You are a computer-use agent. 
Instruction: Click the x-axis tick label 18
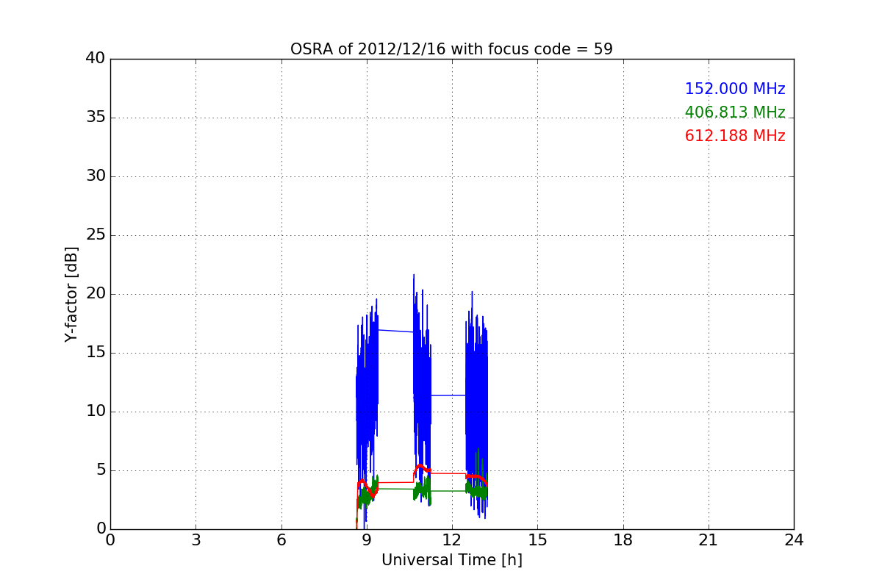click(x=623, y=540)
